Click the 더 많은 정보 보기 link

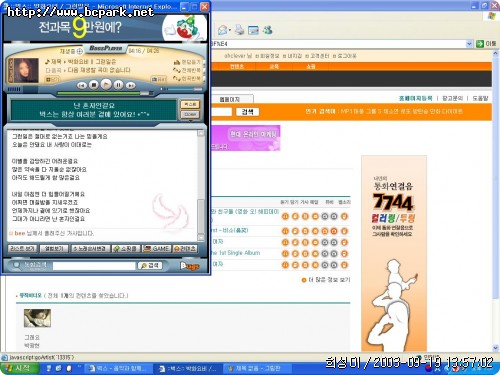(326, 280)
